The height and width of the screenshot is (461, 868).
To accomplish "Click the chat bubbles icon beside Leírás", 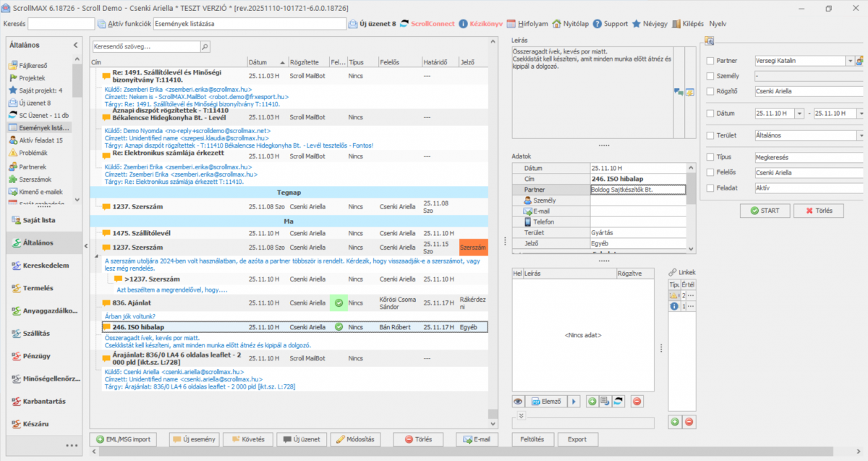I will coord(678,92).
